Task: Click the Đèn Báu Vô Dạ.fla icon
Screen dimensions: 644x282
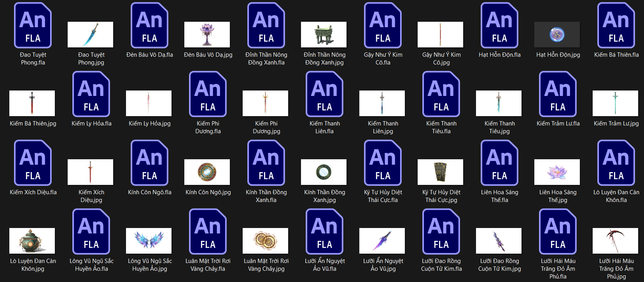Action: pos(150,26)
